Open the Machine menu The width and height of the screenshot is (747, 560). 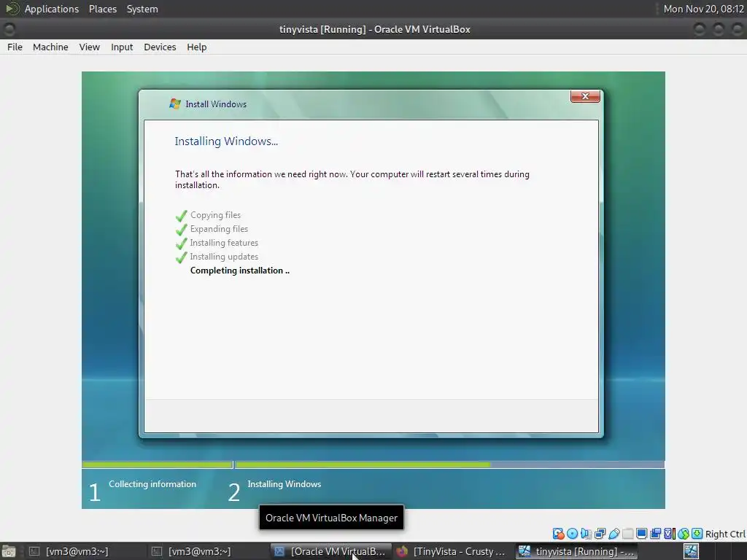(50, 47)
